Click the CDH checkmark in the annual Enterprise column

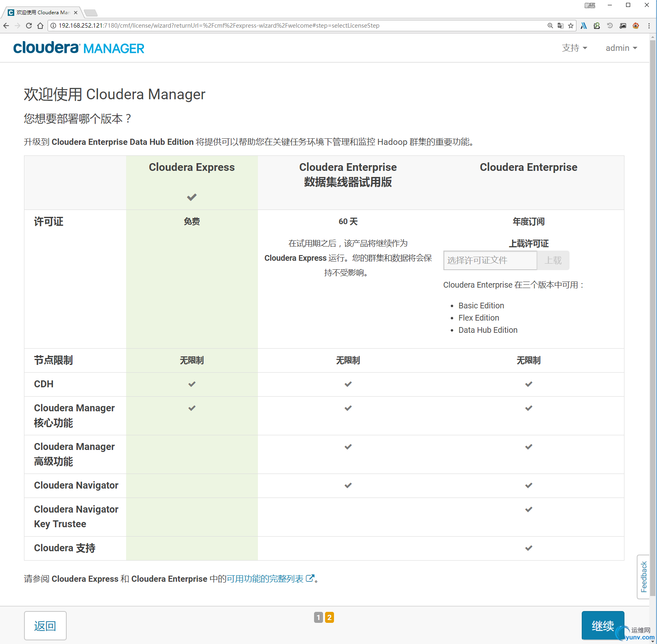click(528, 384)
